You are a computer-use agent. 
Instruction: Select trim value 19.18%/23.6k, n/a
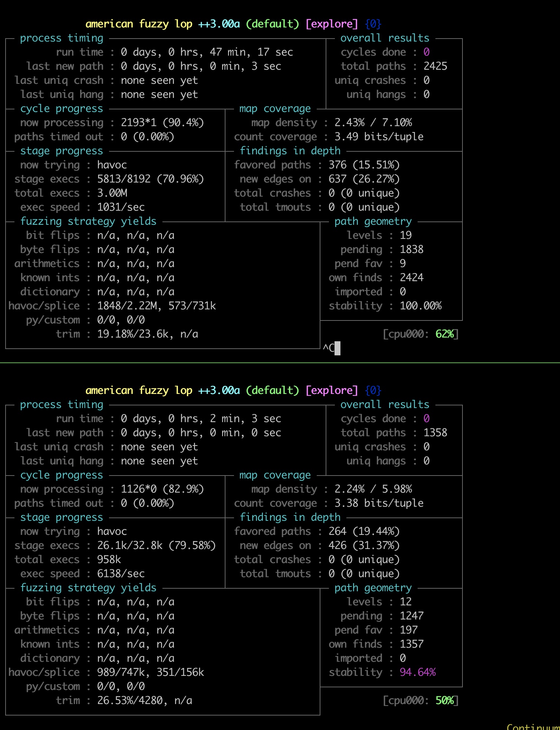click(x=148, y=334)
